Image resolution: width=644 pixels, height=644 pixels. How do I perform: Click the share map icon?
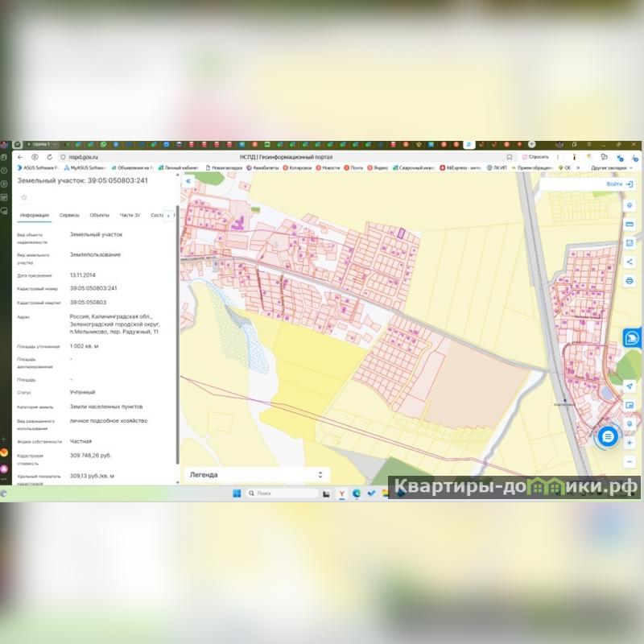630,262
